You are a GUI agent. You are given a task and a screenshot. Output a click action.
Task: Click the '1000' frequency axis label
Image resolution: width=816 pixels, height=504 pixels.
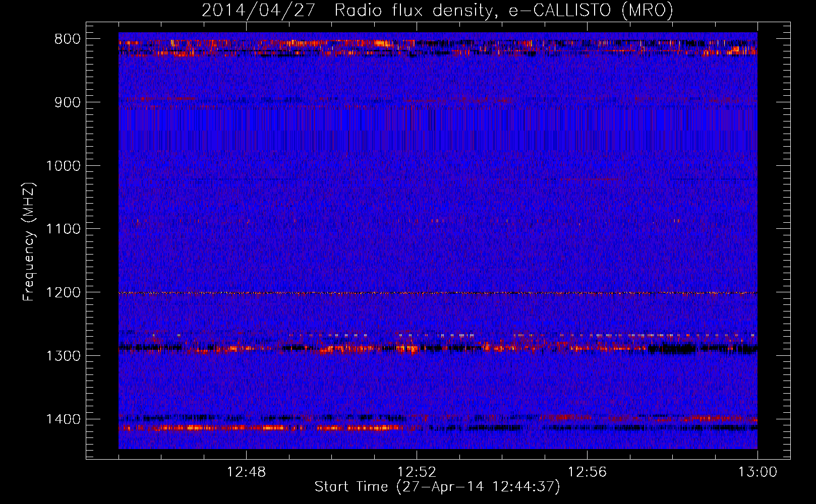[63, 166]
